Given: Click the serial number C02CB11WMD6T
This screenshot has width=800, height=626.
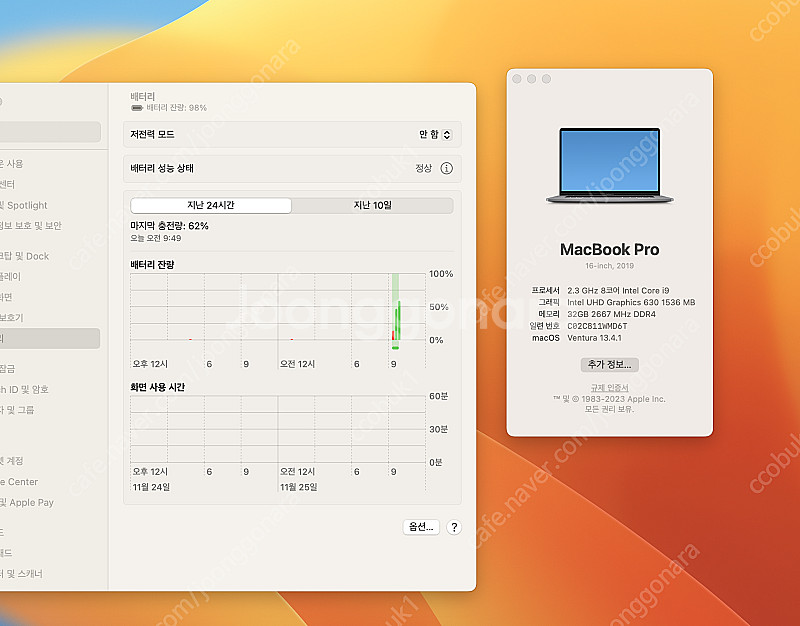Looking at the screenshot, I should [597, 326].
